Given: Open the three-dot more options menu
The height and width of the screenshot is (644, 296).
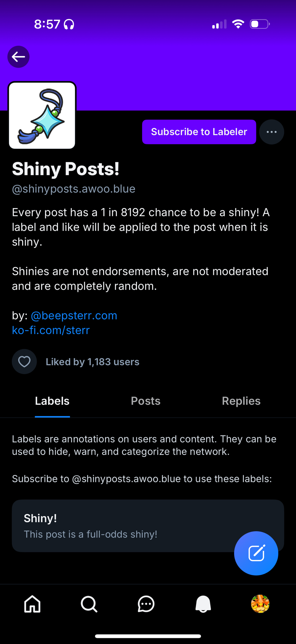Looking at the screenshot, I should (x=272, y=132).
